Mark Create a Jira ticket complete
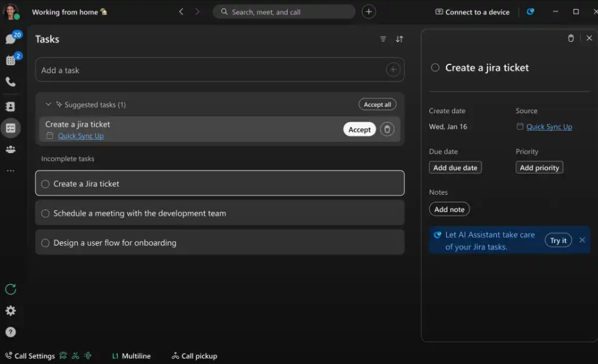The height and width of the screenshot is (364, 598). [x=46, y=184]
